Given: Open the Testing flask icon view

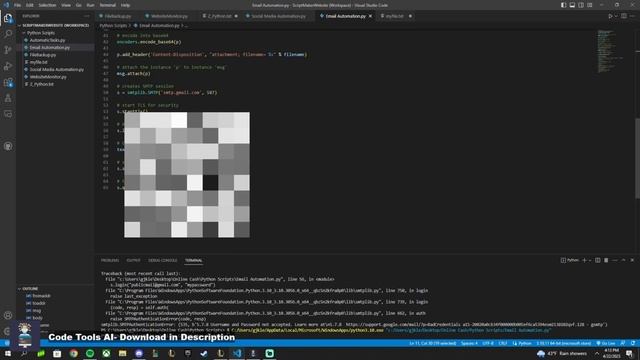Looking at the screenshot, I should coord(8,98).
